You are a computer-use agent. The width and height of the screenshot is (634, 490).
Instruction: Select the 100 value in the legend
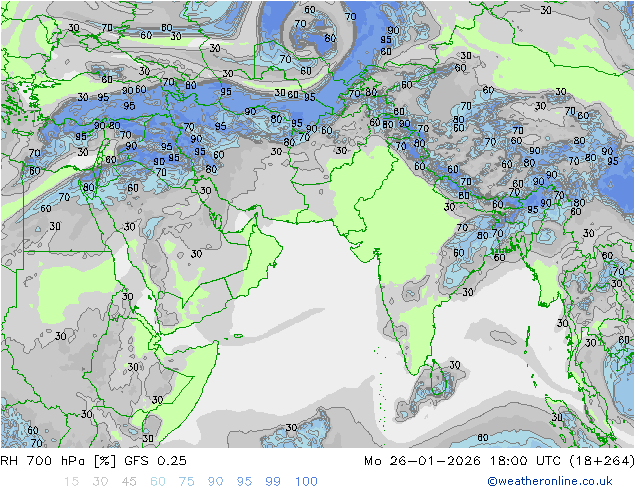pyautogui.click(x=306, y=482)
